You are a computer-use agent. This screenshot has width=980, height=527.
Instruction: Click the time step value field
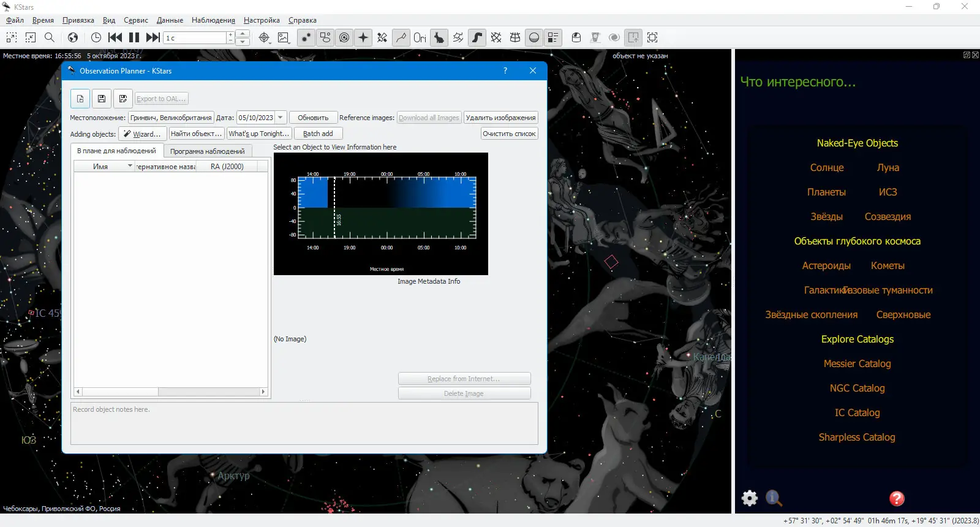195,38
